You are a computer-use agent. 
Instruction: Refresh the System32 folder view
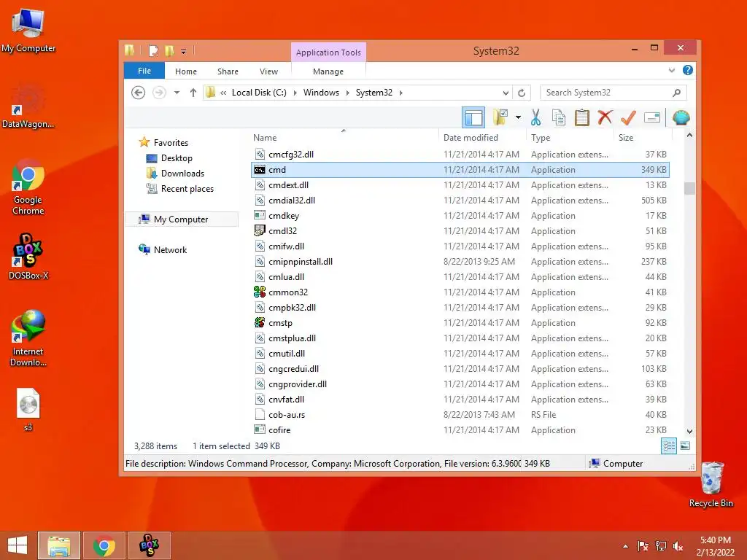pyautogui.click(x=522, y=93)
